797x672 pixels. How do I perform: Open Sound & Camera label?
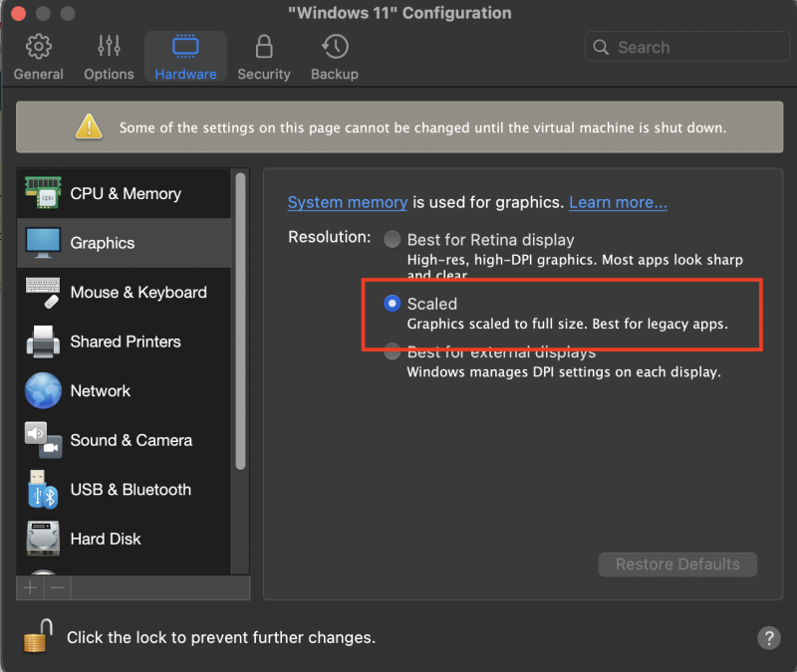tap(132, 440)
